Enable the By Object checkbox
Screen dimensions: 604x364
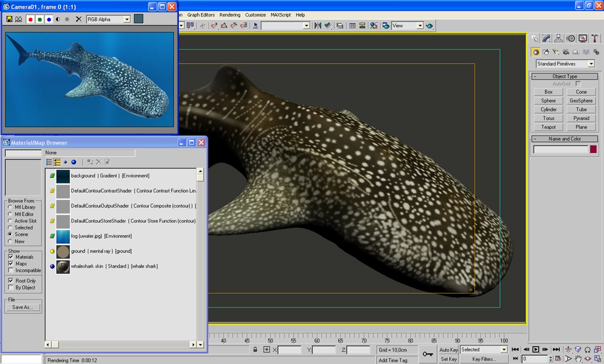(x=11, y=287)
